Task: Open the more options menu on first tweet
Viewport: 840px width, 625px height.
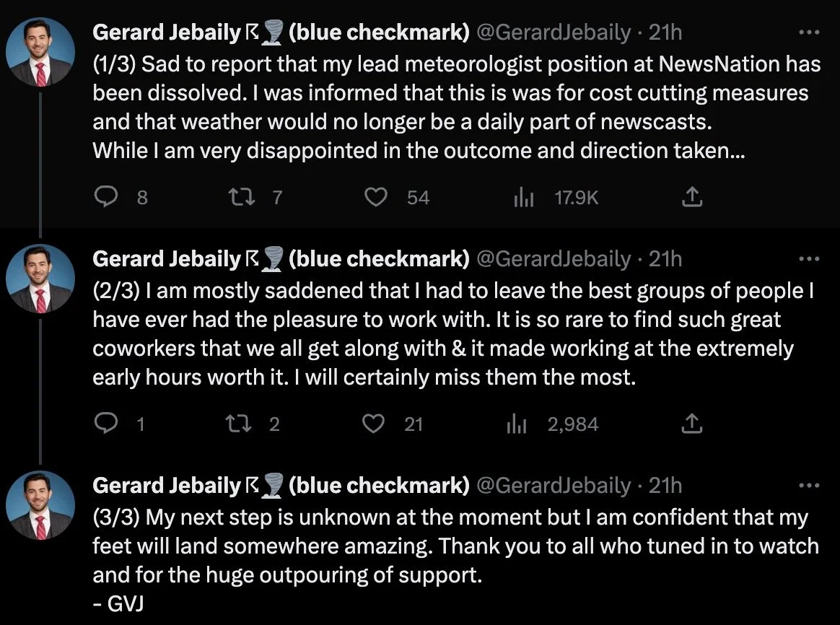Action: click(808, 32)
